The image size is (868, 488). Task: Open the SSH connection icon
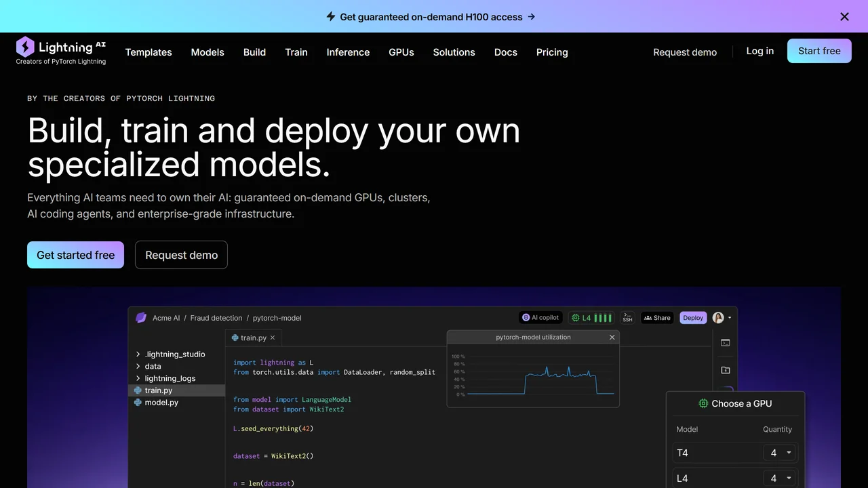coord(627,317)
